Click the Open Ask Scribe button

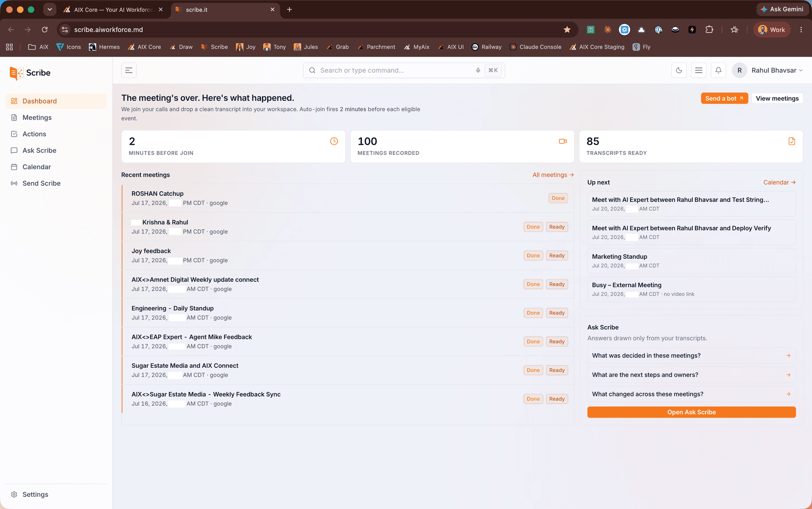tap(691, 412)
